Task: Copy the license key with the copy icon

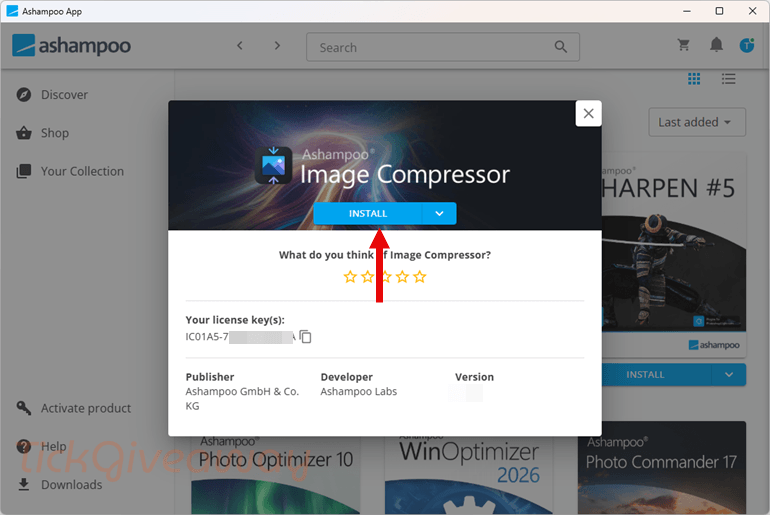Action: tap(305, 337)
